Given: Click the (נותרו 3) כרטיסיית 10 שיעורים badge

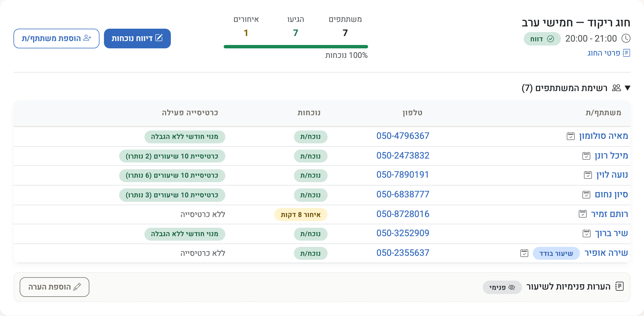Looking at the screenshot, I should click(x=172, y=195).
